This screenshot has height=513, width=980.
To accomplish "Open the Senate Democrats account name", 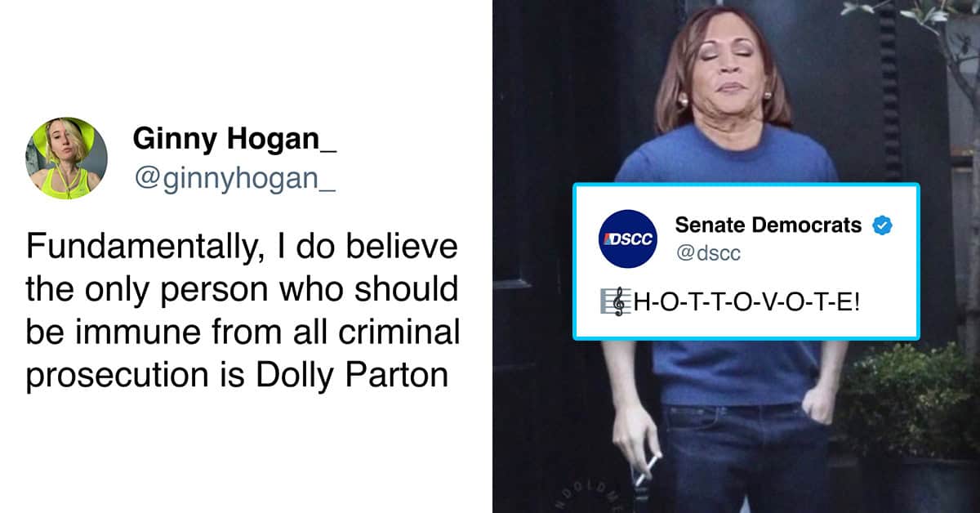I will click(768, 225).
